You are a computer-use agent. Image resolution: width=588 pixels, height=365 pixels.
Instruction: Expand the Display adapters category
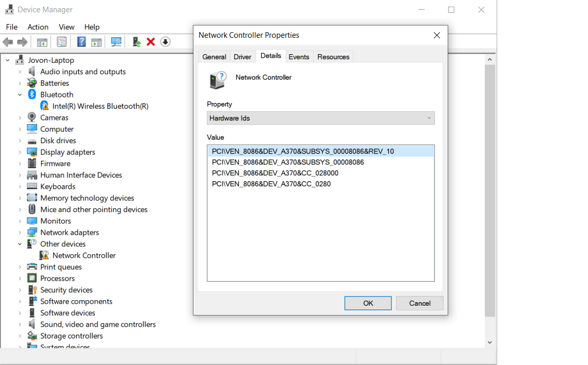click(19, 152)
